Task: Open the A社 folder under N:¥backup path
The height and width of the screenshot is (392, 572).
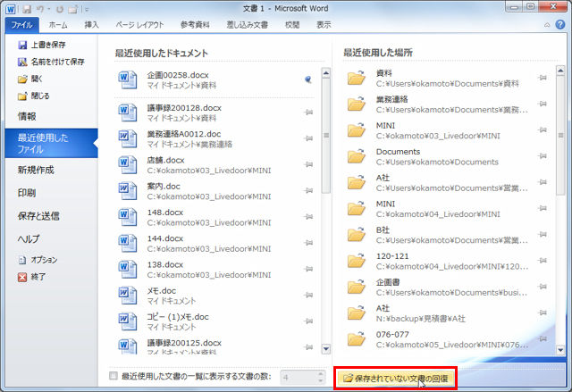Action: (x=449, y=313)
